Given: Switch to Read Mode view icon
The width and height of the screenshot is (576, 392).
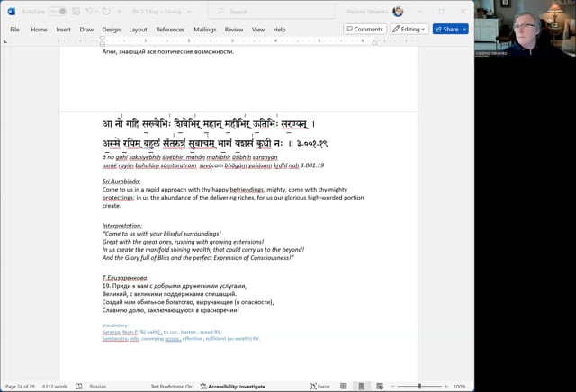Looking at the screenshot, I should click(x=344, y=386).
